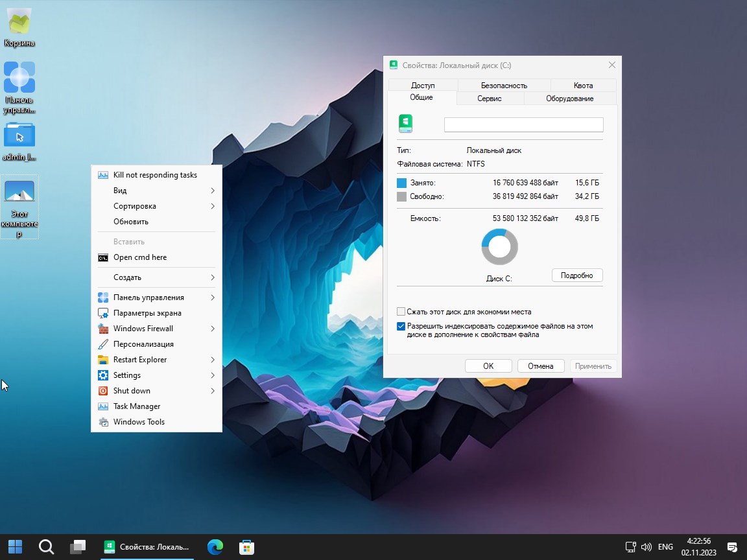Click the Свойства: Локаль... taskbar button
This screenshot has width=747, height=560.
(148, 546)
